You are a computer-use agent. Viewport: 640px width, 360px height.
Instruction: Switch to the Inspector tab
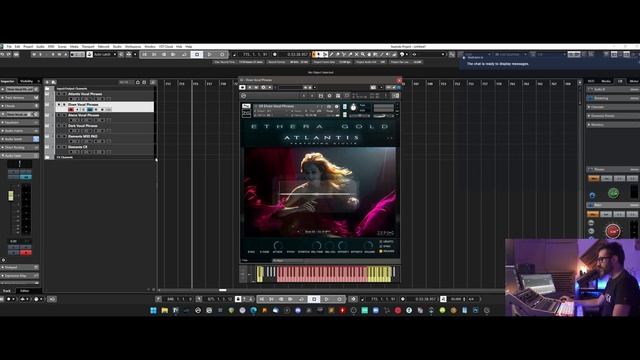tap(7, 81)
